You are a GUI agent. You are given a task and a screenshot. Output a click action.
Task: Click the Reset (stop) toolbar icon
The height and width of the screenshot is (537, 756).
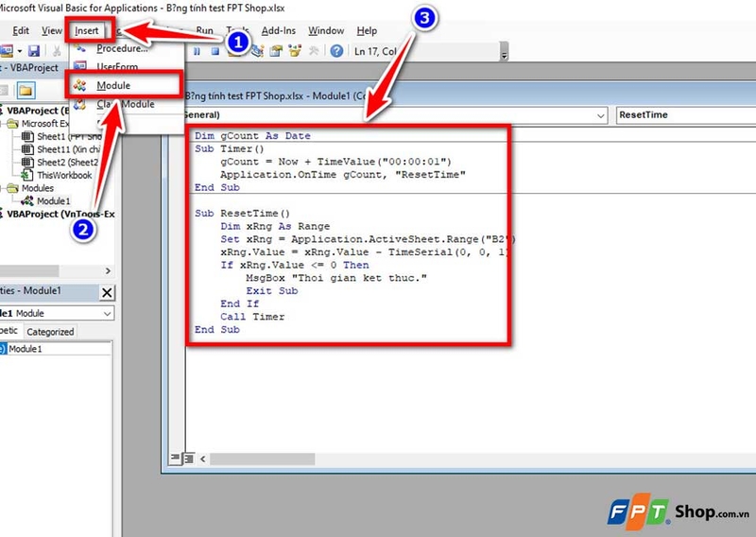pyautogui.click(x=215, y=51)
